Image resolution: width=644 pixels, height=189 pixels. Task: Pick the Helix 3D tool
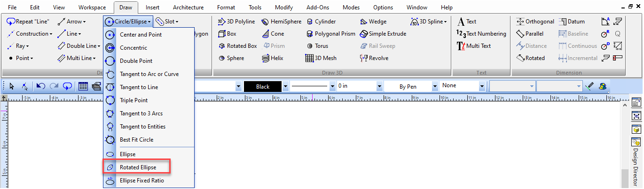pos(273,58)
